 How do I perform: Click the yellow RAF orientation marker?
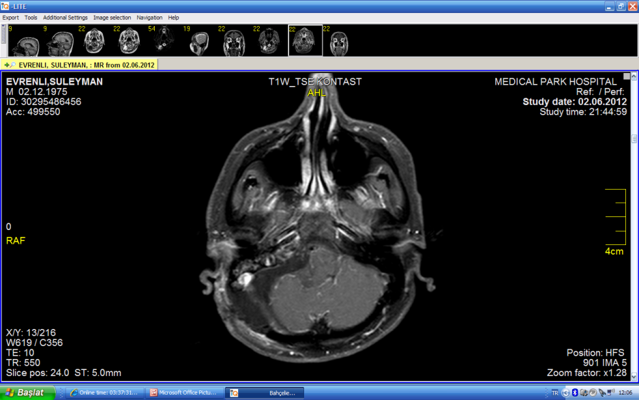(x=15, y=241)
